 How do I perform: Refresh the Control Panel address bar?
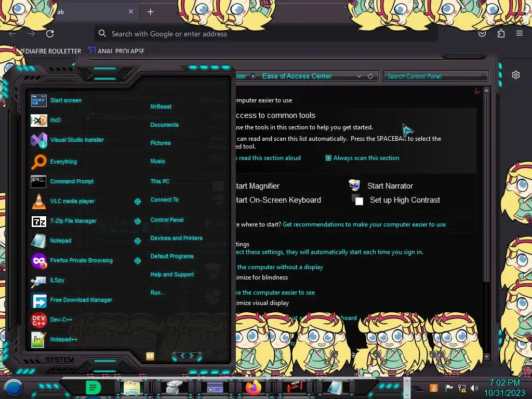[x=370, y=76]
